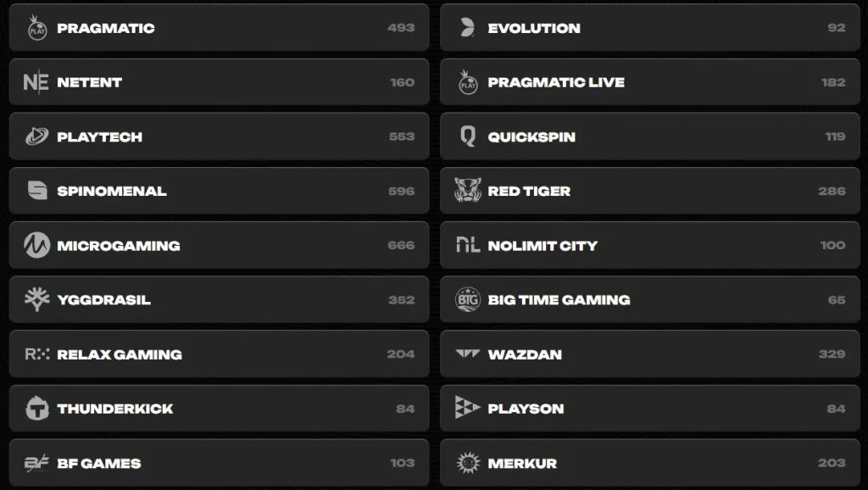868x490 pixels.
Task: Click the Playtech game count 553
Action: pyautogui.click(x=402, y=136)
